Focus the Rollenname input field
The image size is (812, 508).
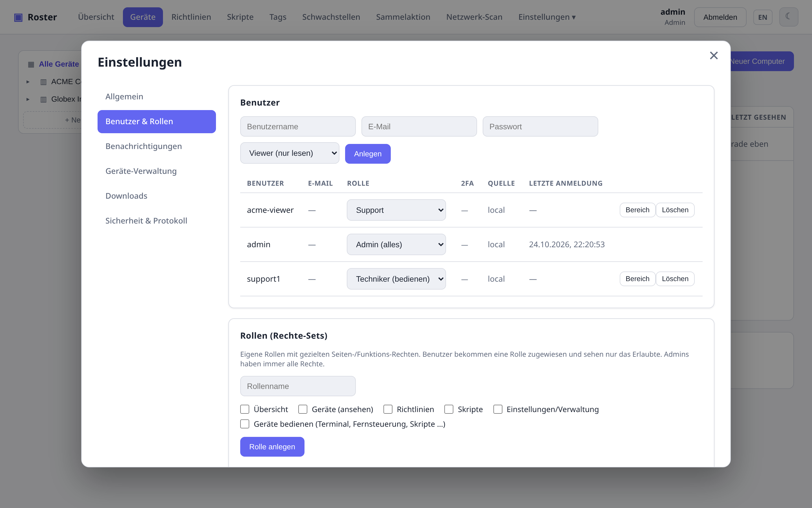298,386
